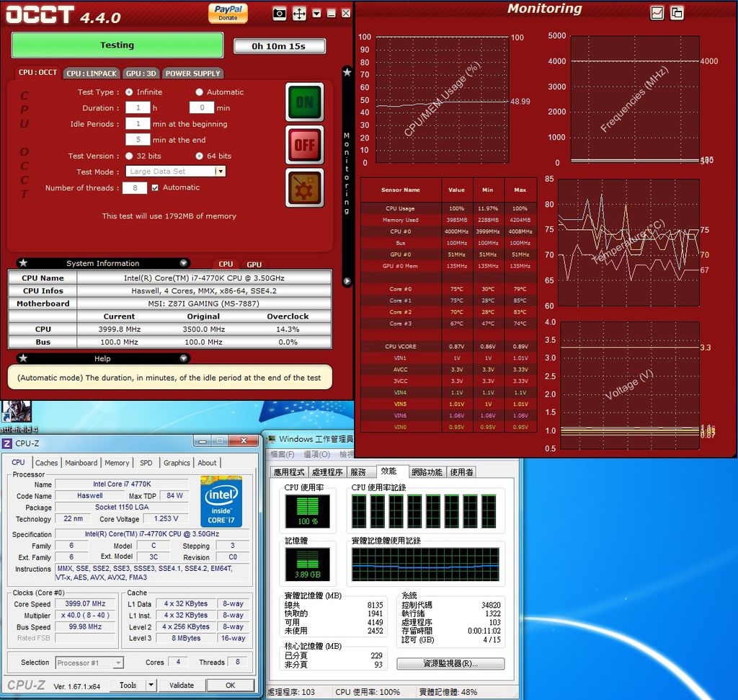Choose the 32 bits test version
The width and height of the screenshot is (738, 700).
coord(129,156)
